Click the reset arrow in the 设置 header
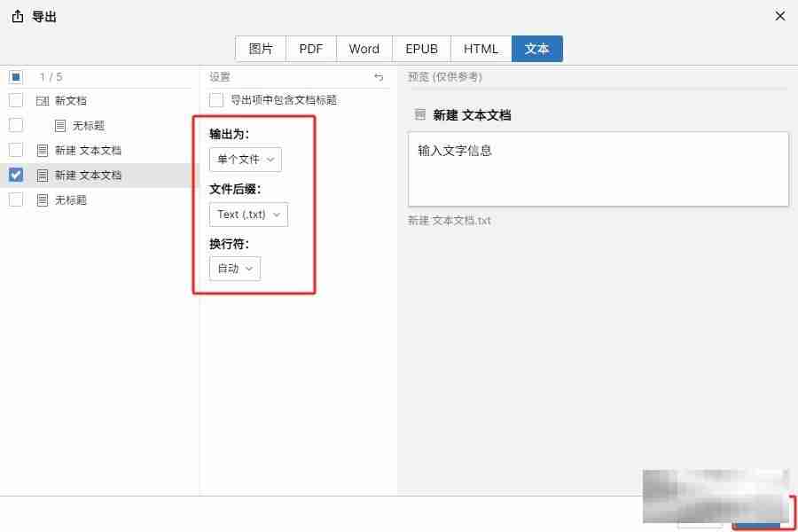 click(379, 77)
